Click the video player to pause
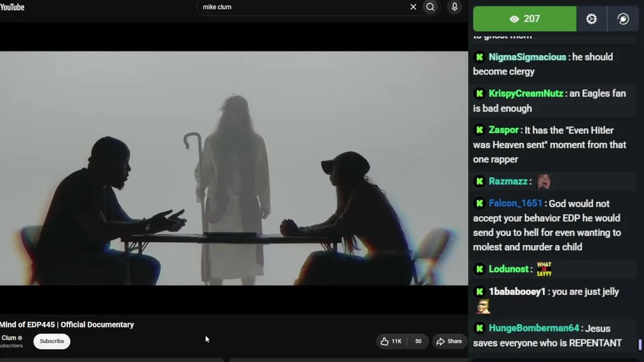Viewport: 644px width, 362px height. point(234,168)
